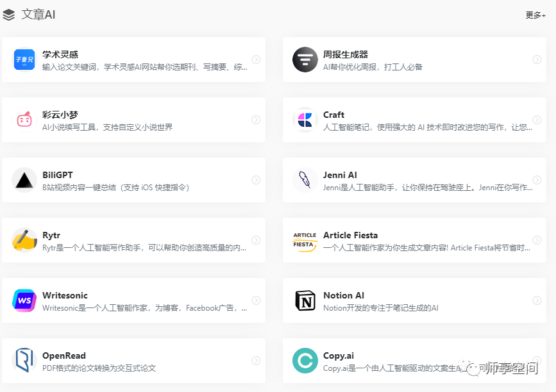Open the 彩云小梦 pink robot icon
556x392 pixels.
coord(24,120)
